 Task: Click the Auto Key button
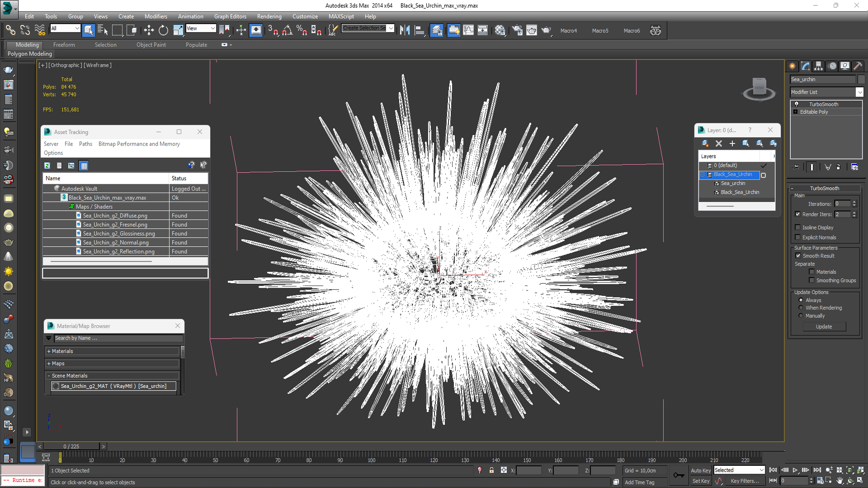[x=700, y=470]
